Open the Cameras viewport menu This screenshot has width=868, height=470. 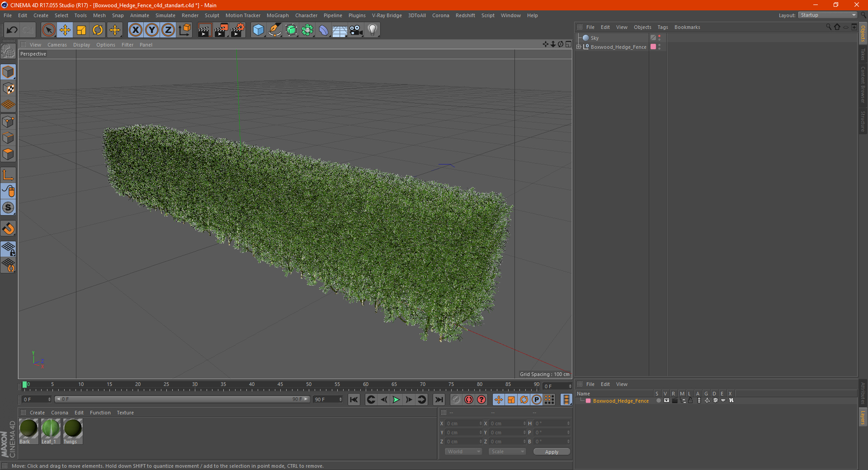click(x=57, y=45)
